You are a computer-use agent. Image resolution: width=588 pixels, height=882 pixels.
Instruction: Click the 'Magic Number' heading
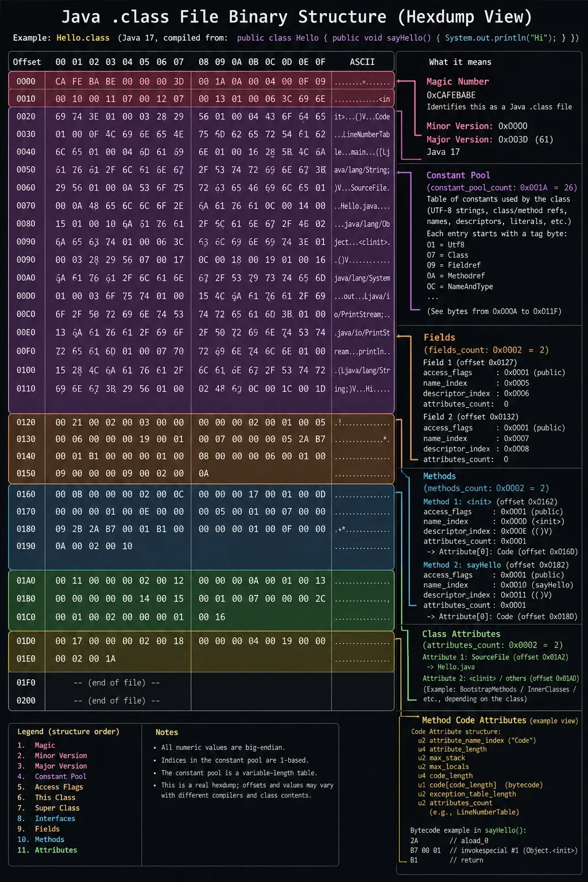coord(458,82)
